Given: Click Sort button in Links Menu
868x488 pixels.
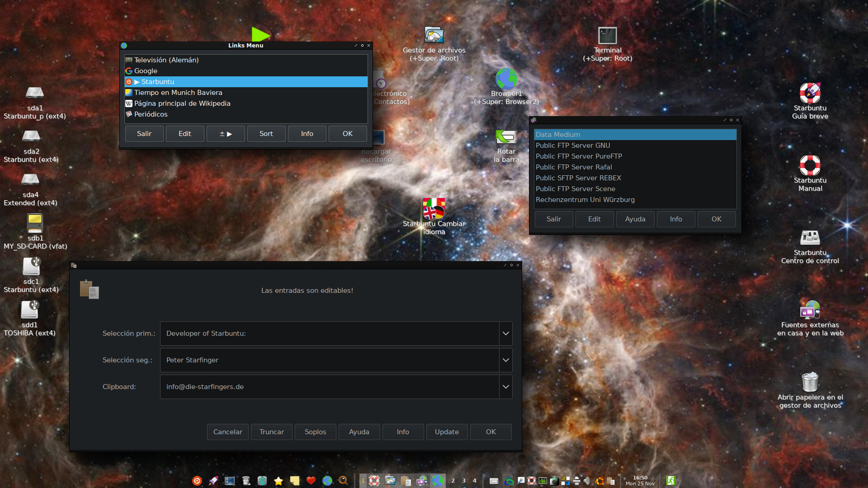Looking at the screenshot, I should [266, 134].
